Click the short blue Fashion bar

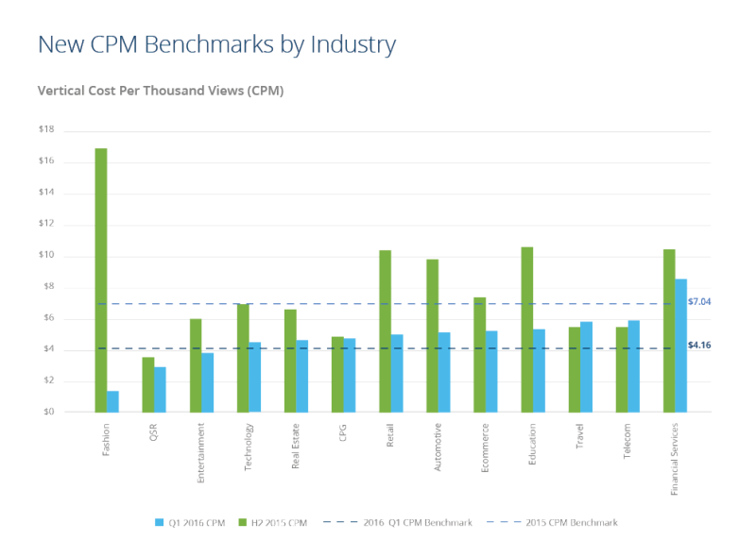point(112,401)
